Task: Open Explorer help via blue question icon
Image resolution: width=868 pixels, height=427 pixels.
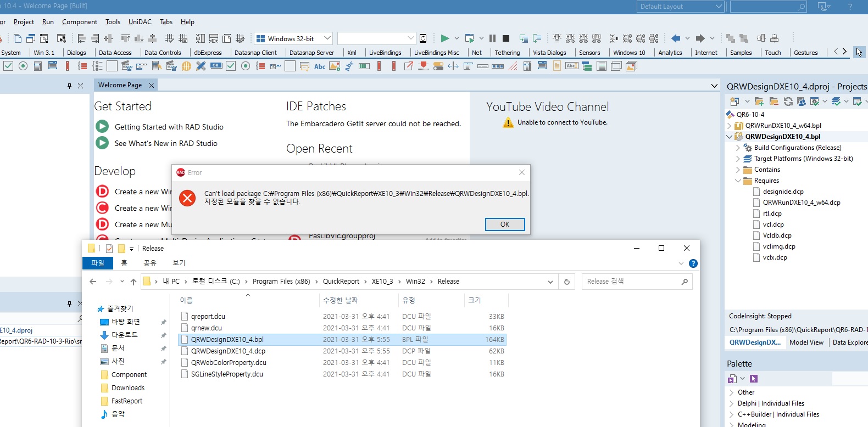Action: (x=693, y=263)
